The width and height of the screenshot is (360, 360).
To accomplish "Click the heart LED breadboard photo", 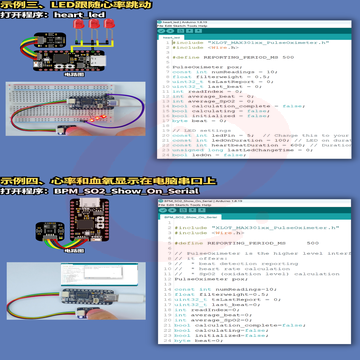I will pos(75,109).
